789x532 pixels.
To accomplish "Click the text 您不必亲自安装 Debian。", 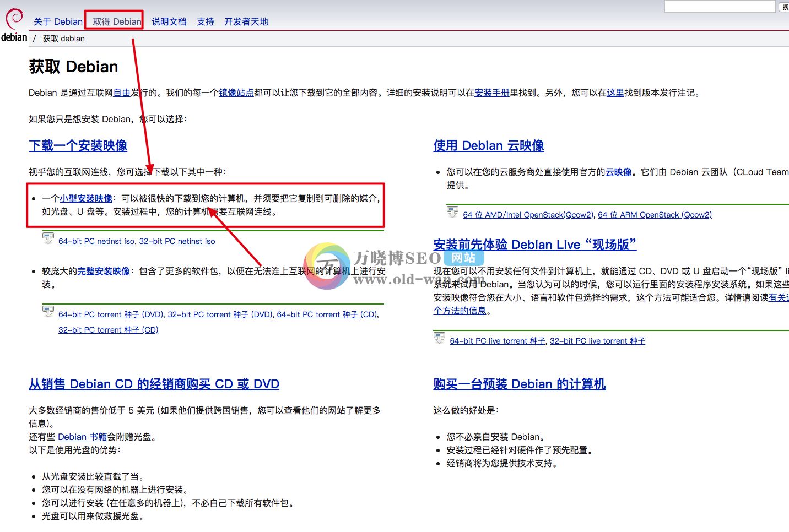I will (x=497, y=437).
